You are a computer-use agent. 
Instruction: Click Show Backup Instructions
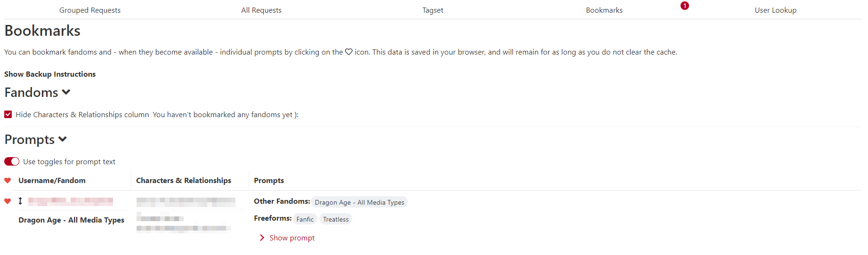[50, 74]
